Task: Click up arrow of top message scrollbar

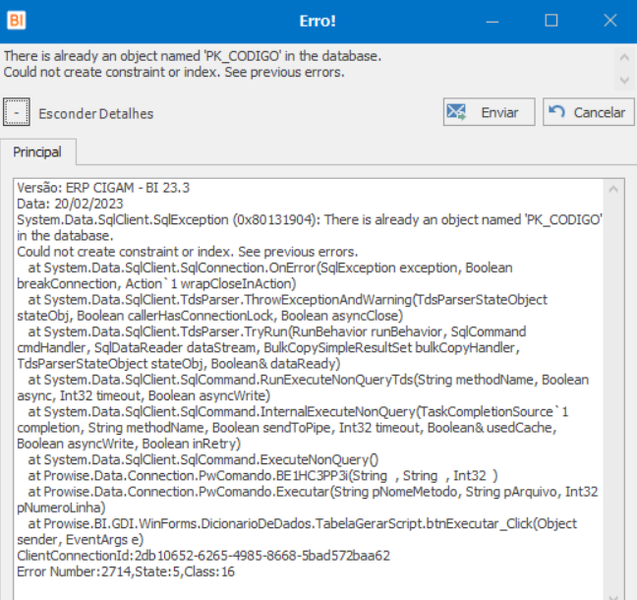Action: pyautogui.click(x=624, y=58)
